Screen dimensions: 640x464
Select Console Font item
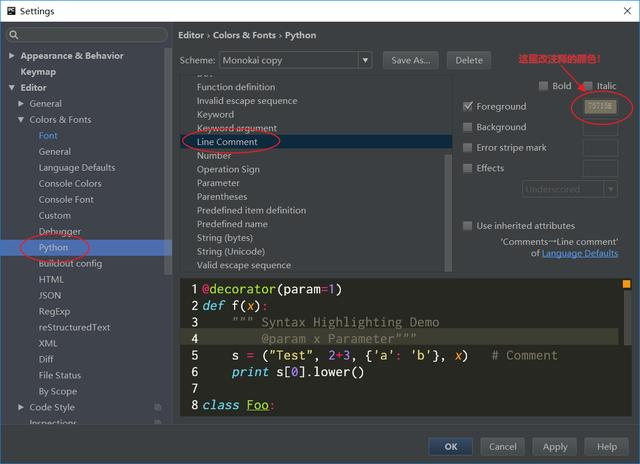(x=66, y=200)
